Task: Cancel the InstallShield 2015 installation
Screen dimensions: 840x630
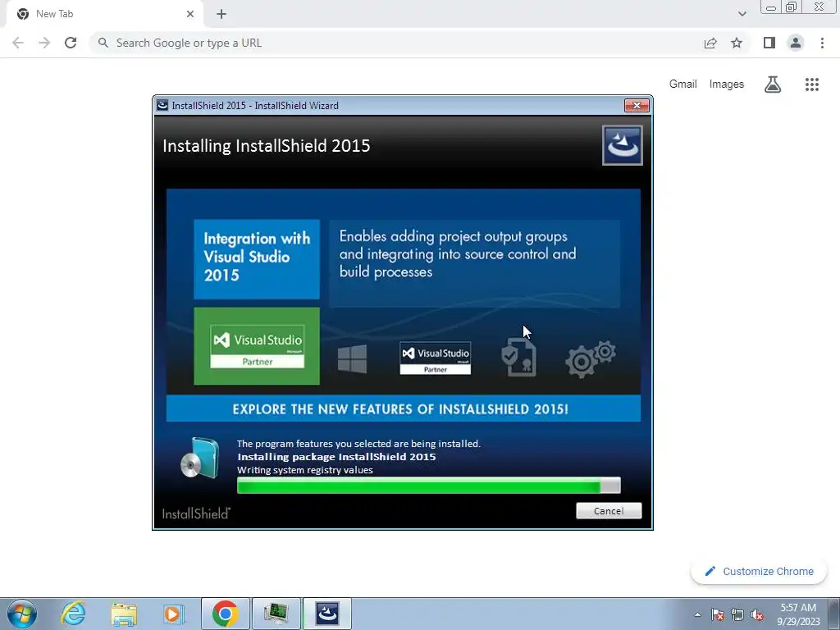Action: tap(609, 510)
